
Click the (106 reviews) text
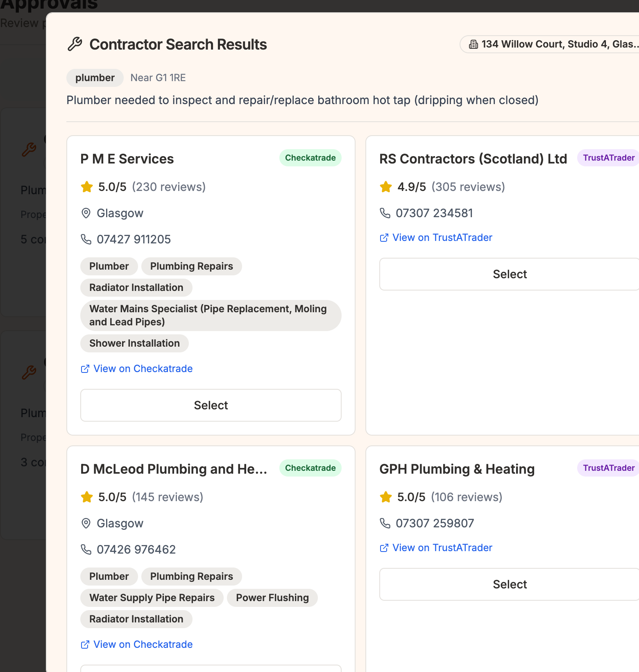click(x=467, y=497)
